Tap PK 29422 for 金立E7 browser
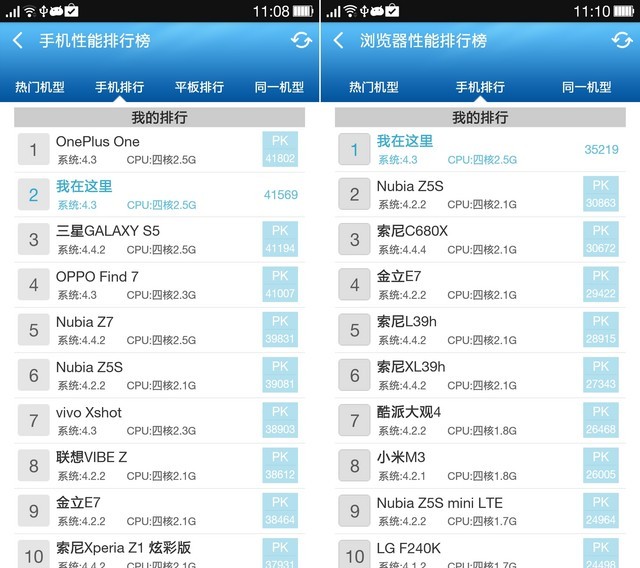The width and height of the screenshot is (640, 568). click(x=601, y=284)
